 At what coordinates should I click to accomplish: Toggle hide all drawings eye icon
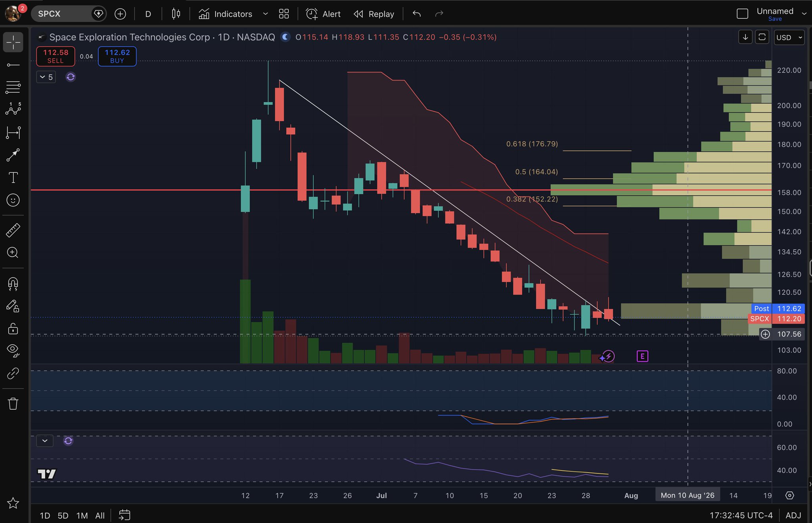pyautogui.click(x=13, y=350)
